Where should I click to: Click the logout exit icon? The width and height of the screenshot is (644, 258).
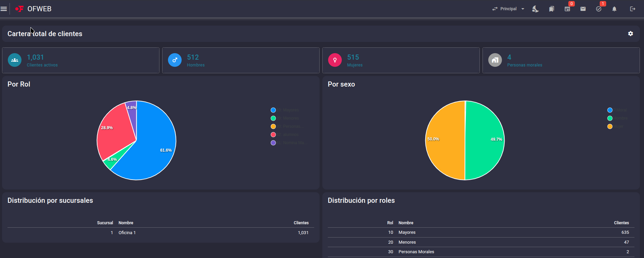pyautogui.click(x=633, y=9)
